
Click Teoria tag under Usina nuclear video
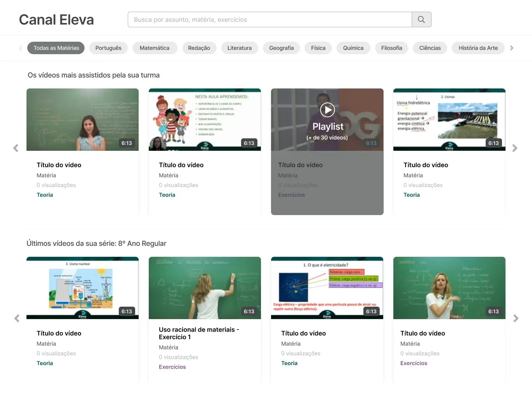point(45,363)
